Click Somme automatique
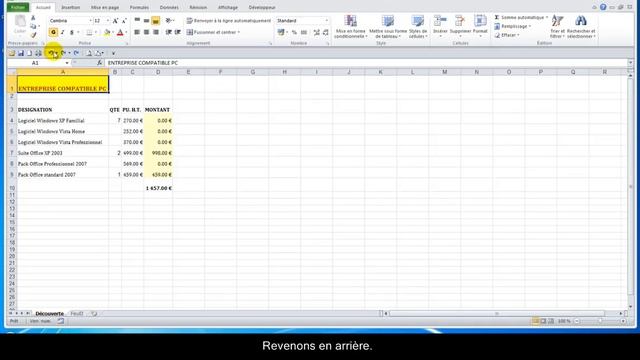 (521, 18)
